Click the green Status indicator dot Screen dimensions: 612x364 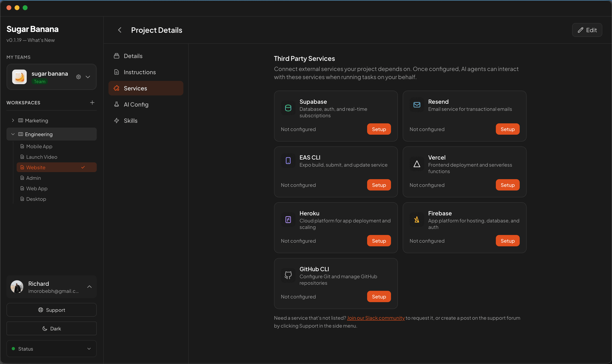pyautogui.click(x=14, y=349)
